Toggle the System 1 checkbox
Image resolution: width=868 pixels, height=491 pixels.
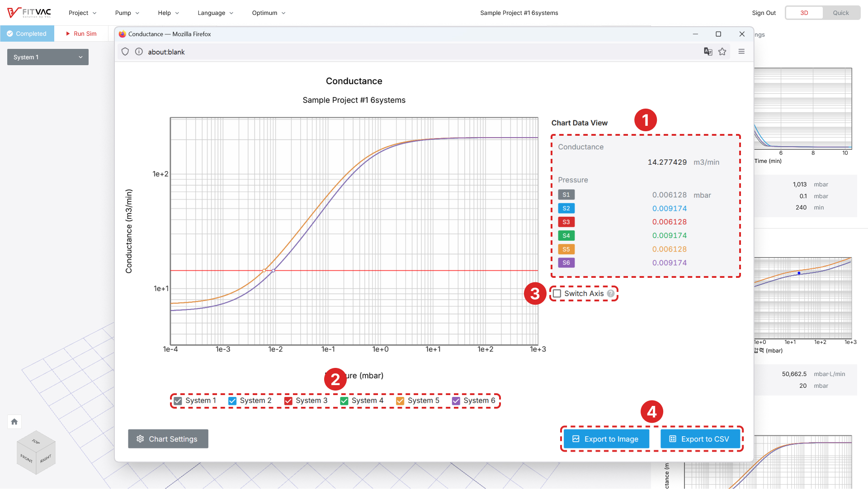click(178, 401)
